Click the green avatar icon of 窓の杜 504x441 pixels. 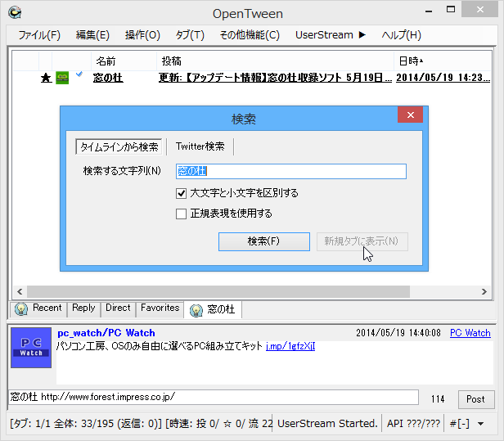click(62, 78)
